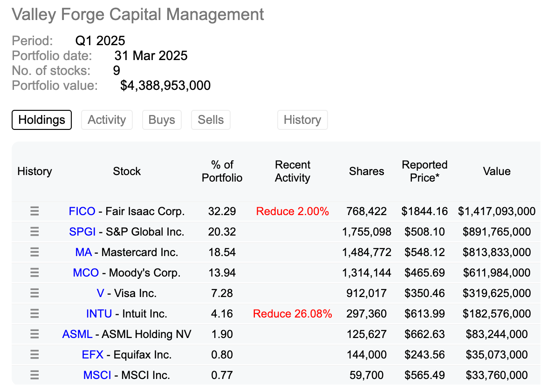
Task: Click the Reported Price column header
Action: tap(424, 171)
